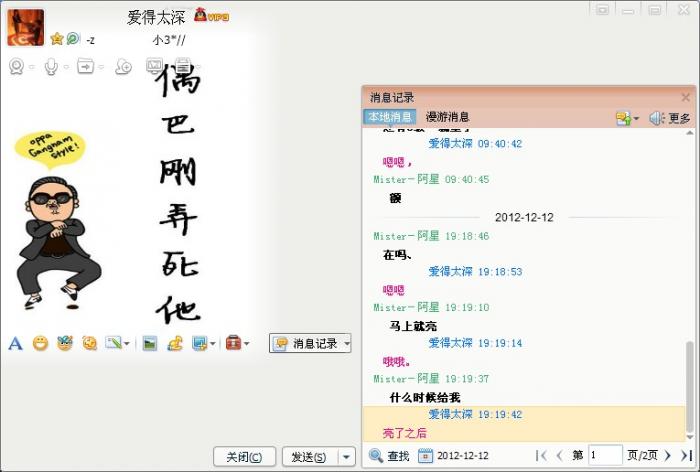Open the music sharing icon
The height and width of the screenshot is (472, 700).
click(175, 343)
